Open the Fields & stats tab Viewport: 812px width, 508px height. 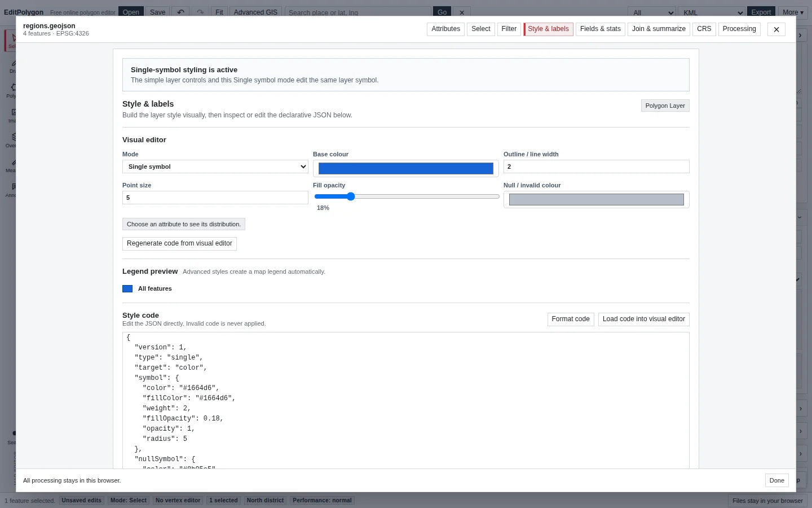click(601, 29)
